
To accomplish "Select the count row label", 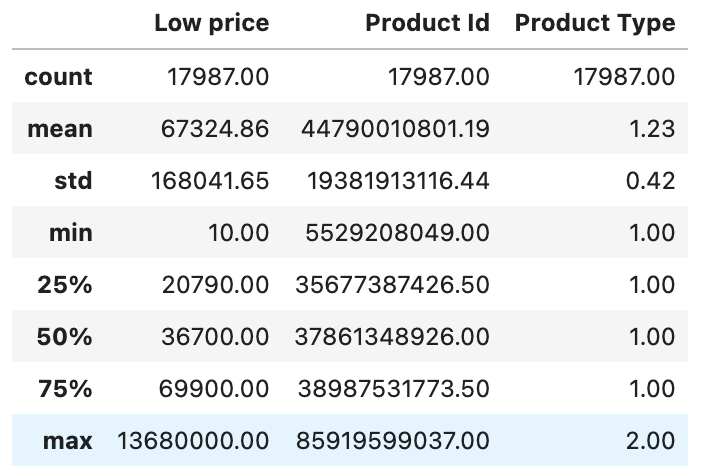I will click(58, 77).
